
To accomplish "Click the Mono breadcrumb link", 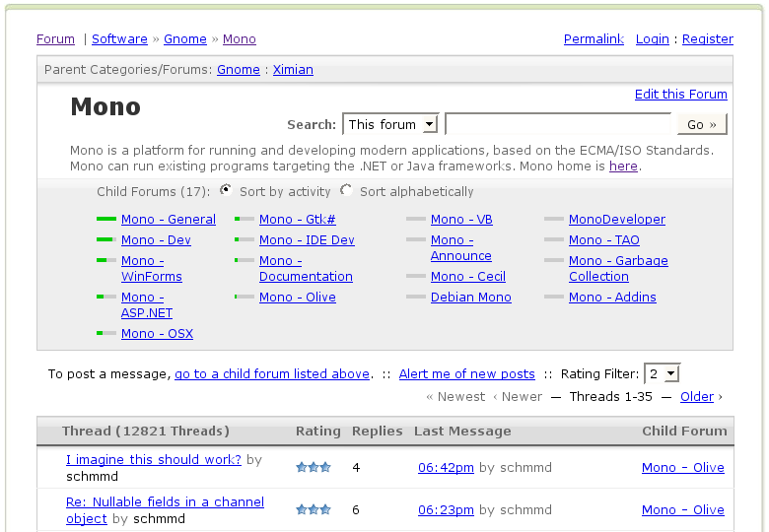I will coord(240,38).
